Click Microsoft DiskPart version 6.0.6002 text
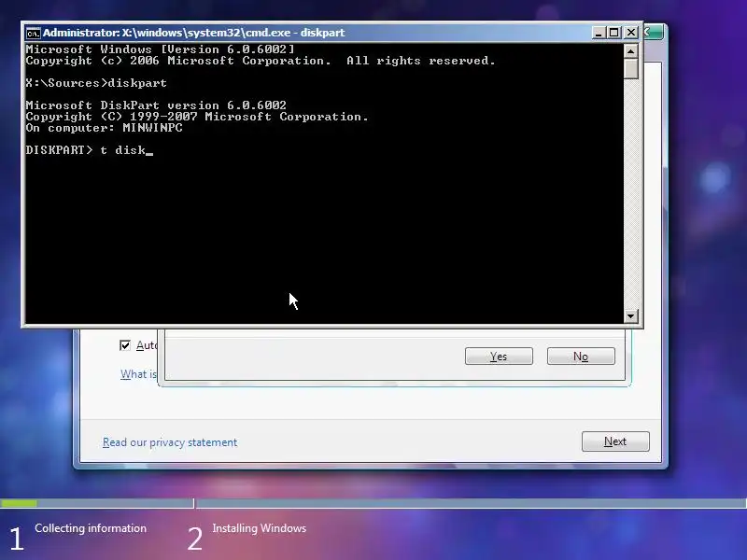 click(x=156, y=105)
